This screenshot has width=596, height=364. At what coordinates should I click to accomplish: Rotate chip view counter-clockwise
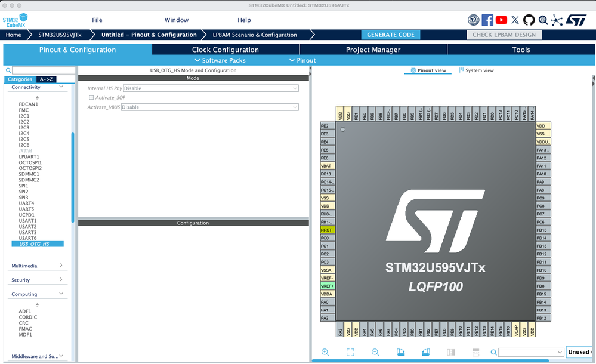tap(426, 352)
